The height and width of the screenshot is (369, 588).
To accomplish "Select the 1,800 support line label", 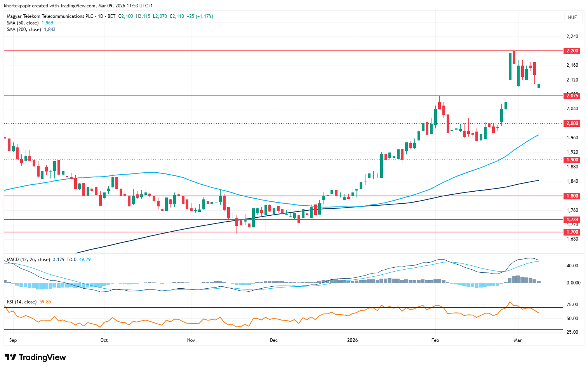I will coord(572,196).
